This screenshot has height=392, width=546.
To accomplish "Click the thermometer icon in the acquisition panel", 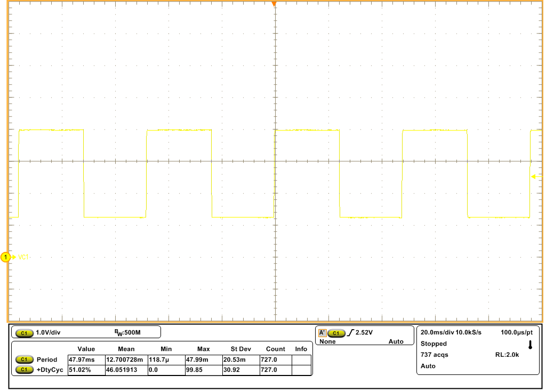I will tap(528, 345).
